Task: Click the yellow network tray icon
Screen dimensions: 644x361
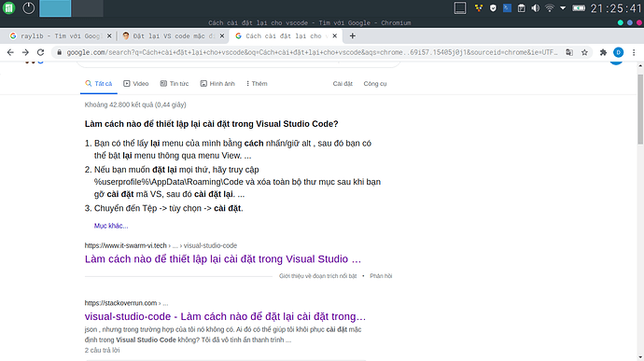Action: (x=479, y=8)
